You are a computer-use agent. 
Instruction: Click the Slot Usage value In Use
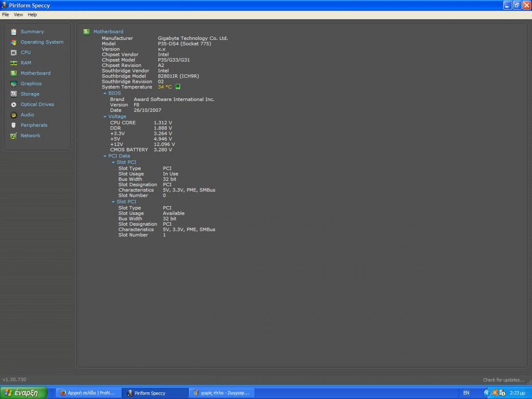[x=171, y=174]
